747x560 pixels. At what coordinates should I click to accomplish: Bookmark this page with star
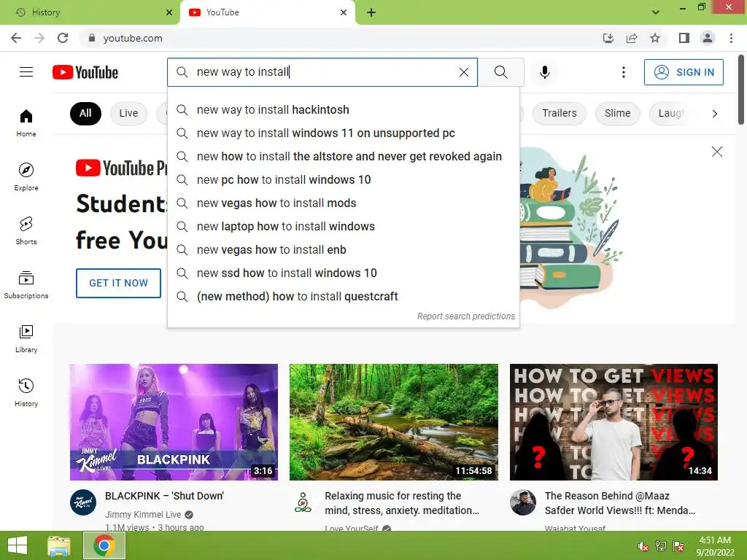click(655, 38)
